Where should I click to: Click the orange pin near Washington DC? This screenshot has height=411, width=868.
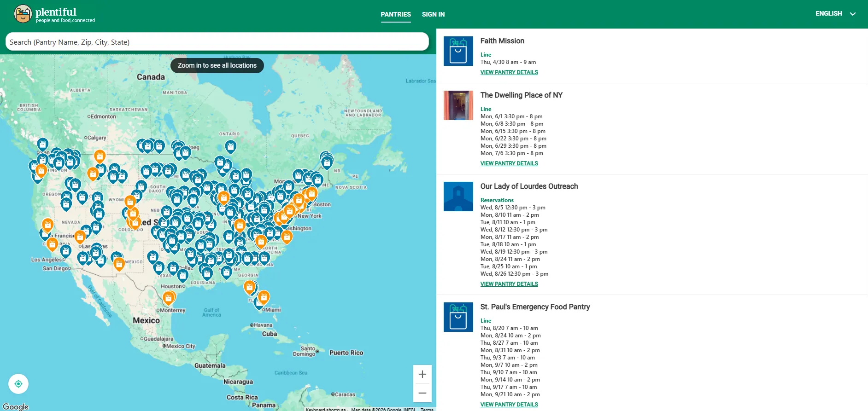point(287,237)
